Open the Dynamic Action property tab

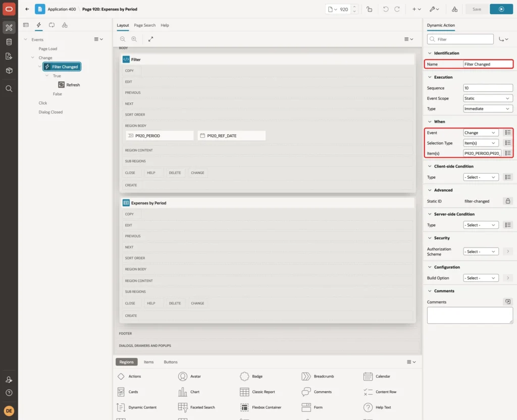coord(441,25)
